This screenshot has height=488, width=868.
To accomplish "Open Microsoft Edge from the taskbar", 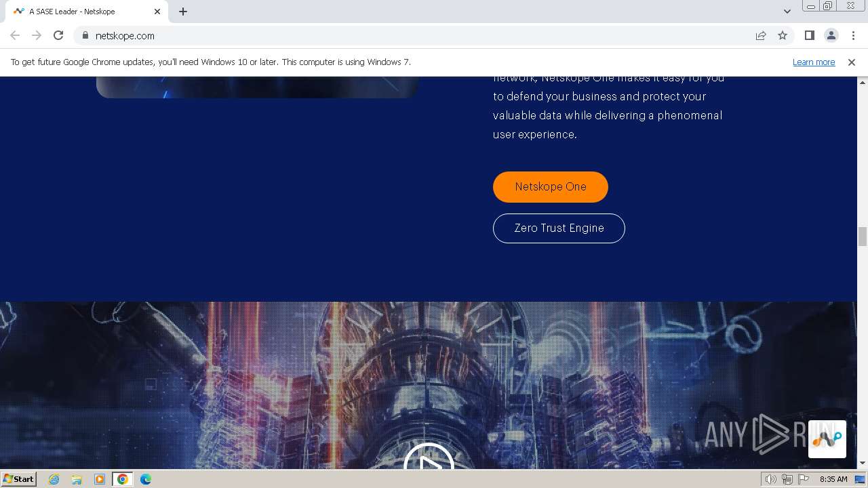I will tap(146, 479).
